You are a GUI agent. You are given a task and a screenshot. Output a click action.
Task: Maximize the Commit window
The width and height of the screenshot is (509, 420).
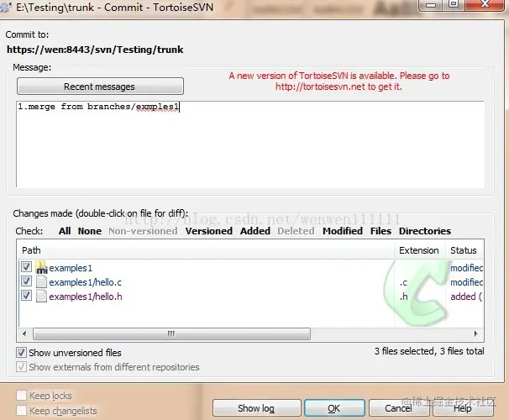(454, 4)
